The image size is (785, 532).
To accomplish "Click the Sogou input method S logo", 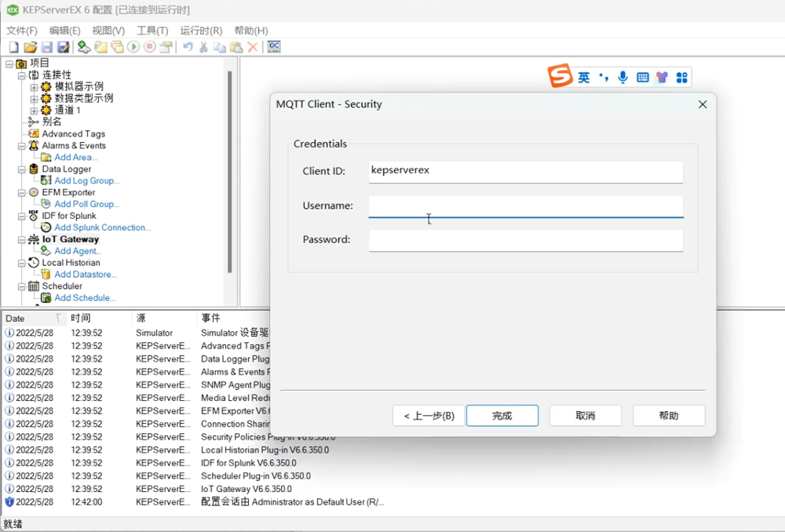I will [560, 76].
